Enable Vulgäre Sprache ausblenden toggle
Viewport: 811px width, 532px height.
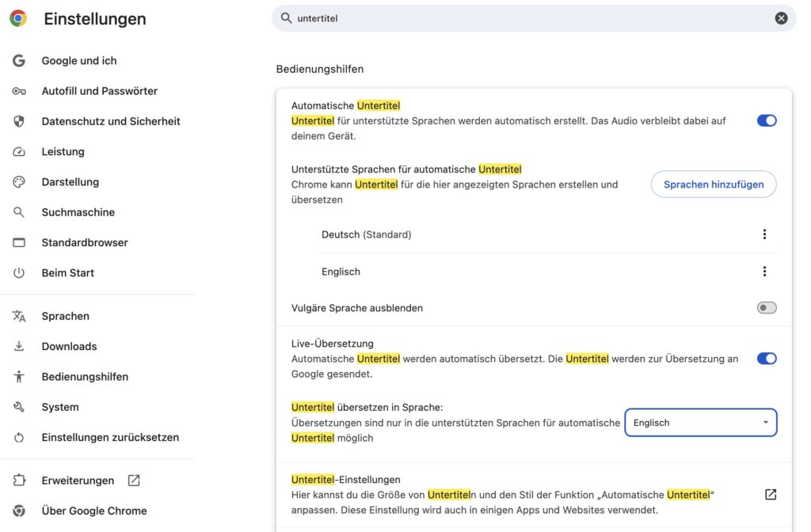point(766,308)
